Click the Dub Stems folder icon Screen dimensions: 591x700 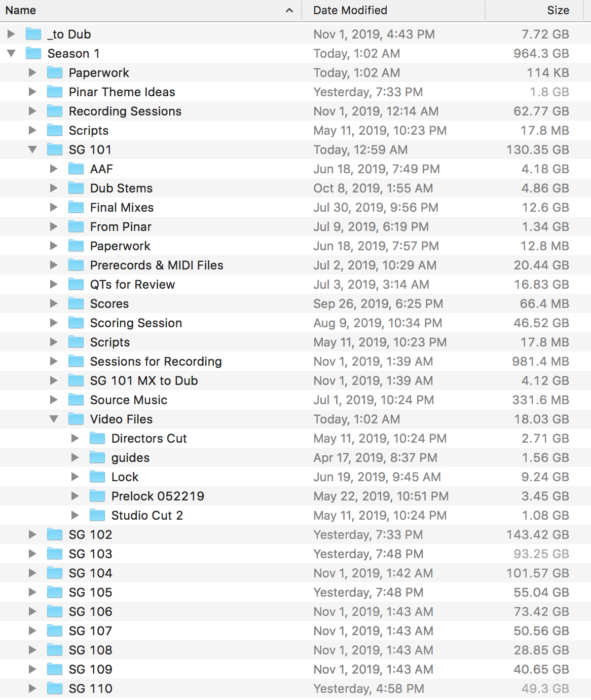(76, 188)
